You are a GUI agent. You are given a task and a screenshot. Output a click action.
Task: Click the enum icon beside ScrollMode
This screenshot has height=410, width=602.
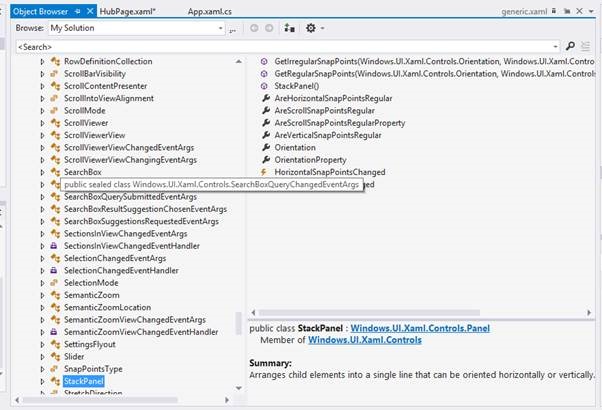click(x=54, y=111)
